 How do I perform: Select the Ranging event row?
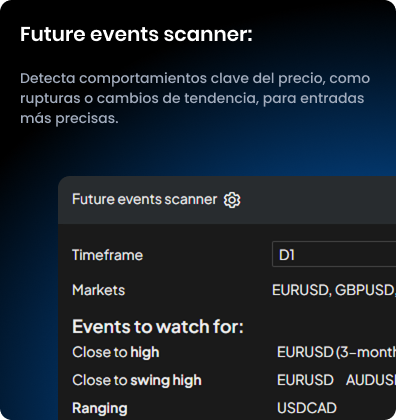coord(227,408)
